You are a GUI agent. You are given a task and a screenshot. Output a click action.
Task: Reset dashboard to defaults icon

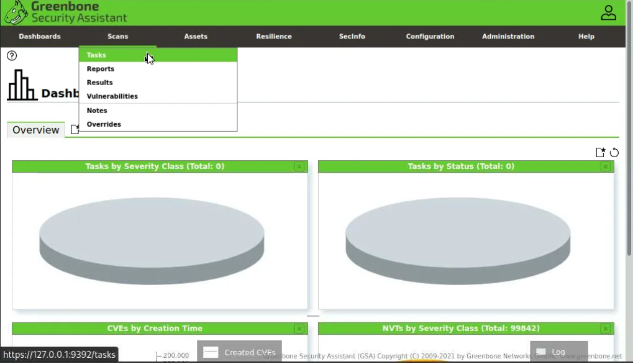tap(614, 153)
